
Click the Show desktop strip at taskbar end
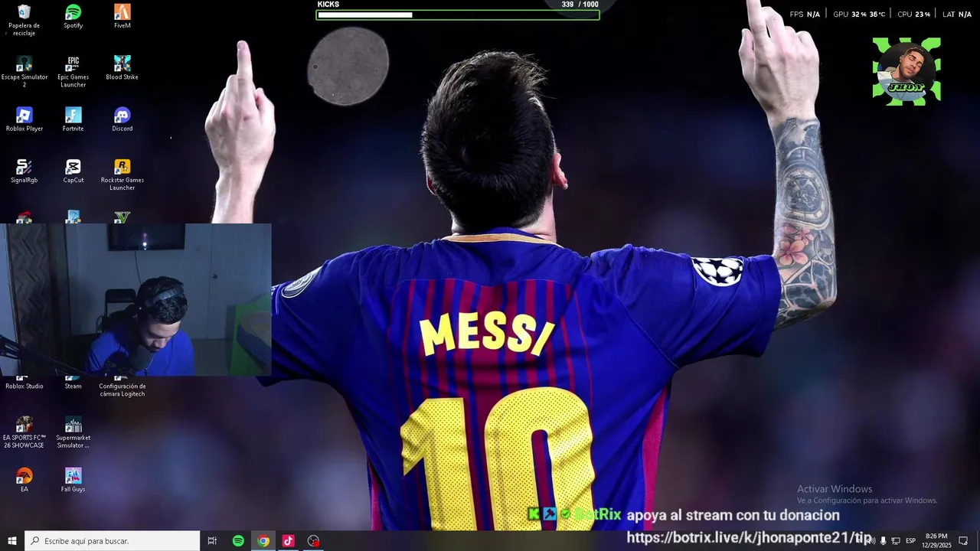[978, 541]
